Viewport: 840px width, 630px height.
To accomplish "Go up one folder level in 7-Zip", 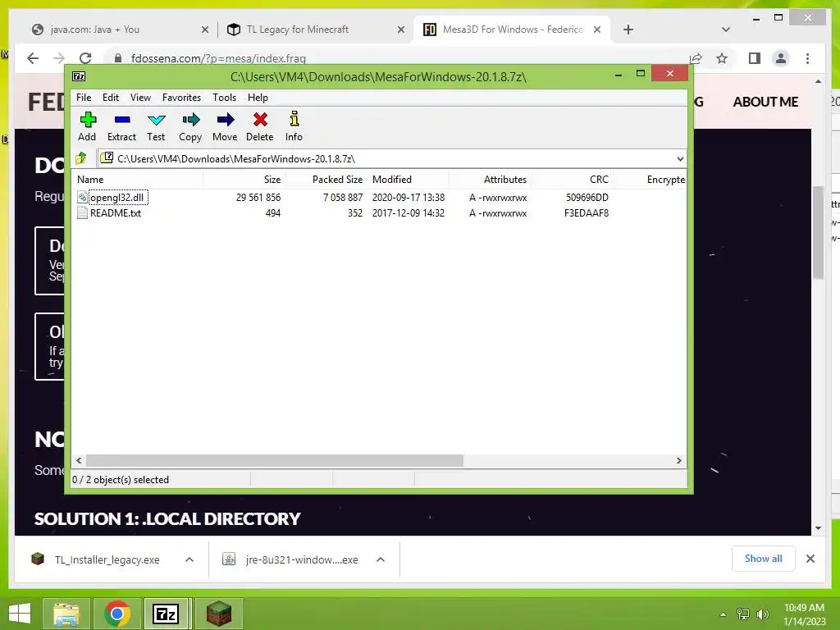I will pos(81,158).
